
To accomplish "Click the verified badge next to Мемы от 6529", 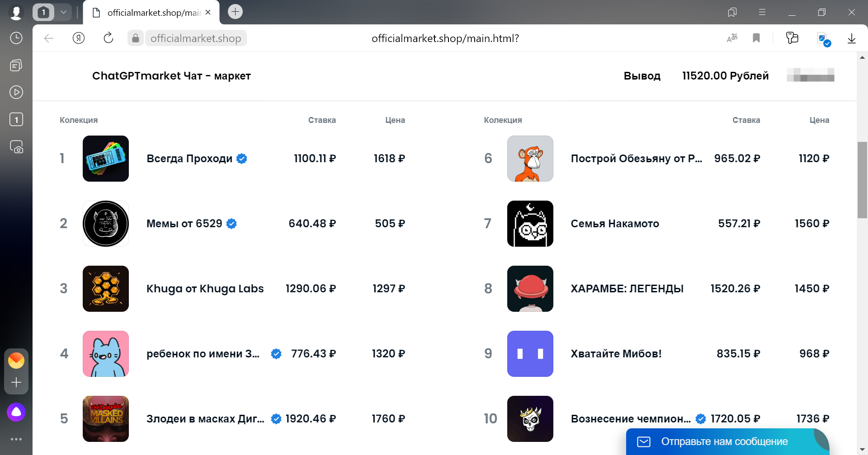I will 232,223.
